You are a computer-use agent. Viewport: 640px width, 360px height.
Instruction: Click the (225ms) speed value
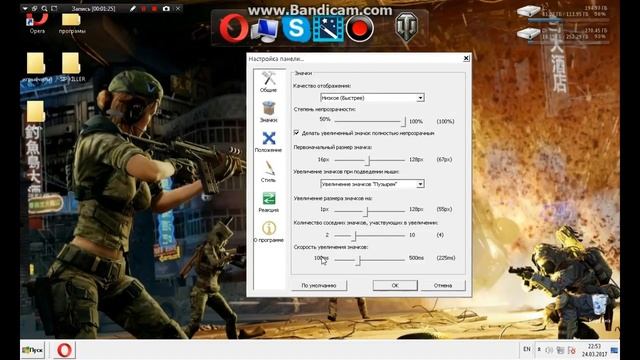[446, 258]
